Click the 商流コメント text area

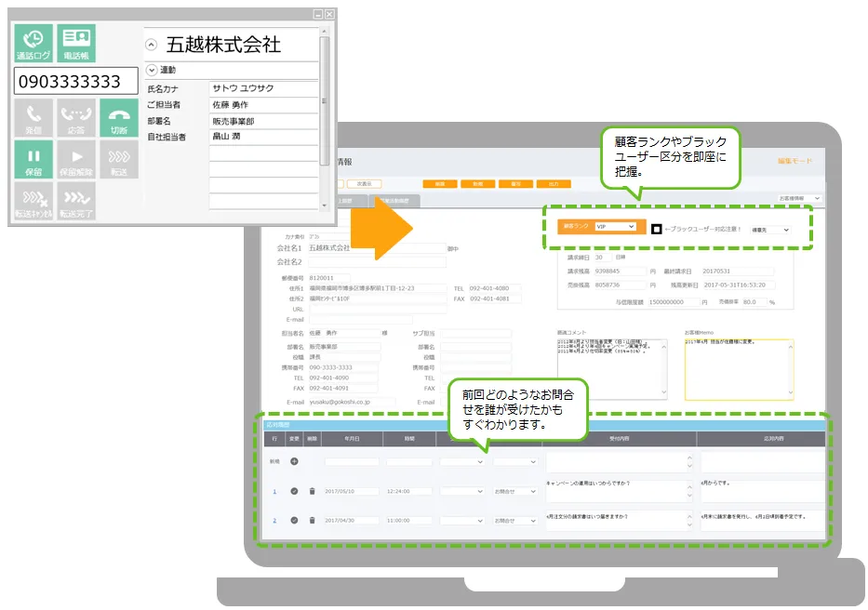point(612,369)
